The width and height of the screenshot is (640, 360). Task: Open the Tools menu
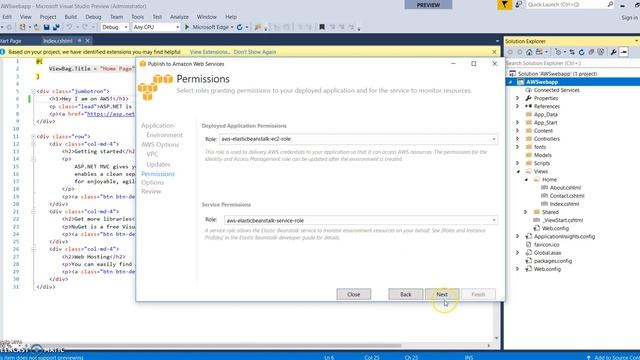pos(138,17)
